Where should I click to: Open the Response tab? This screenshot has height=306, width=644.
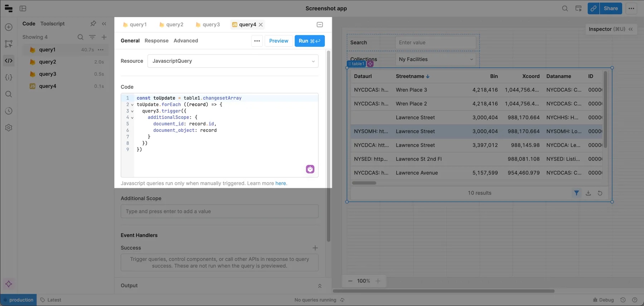[x=156, y=41]
